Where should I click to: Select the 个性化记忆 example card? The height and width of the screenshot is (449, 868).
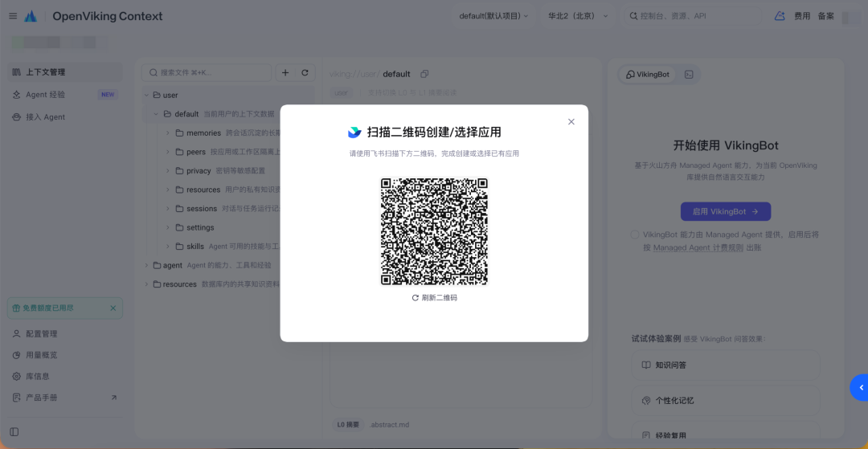point(725,400)
